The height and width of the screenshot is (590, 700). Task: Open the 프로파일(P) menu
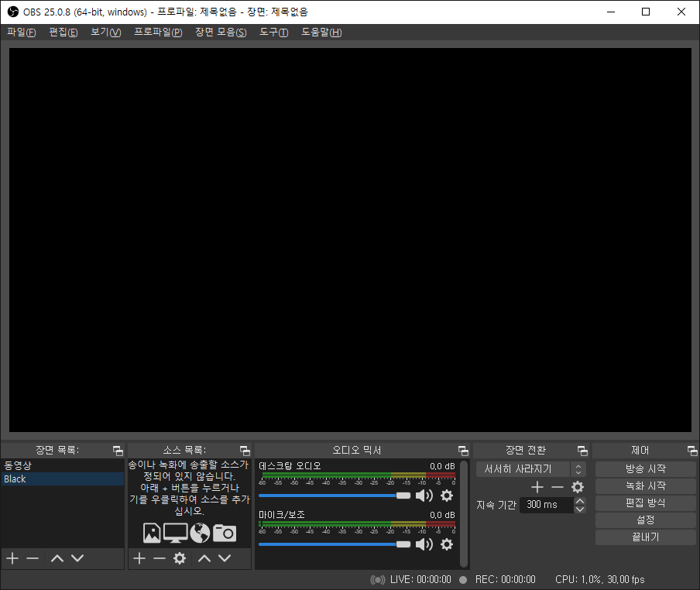click(x=159, y=33)
